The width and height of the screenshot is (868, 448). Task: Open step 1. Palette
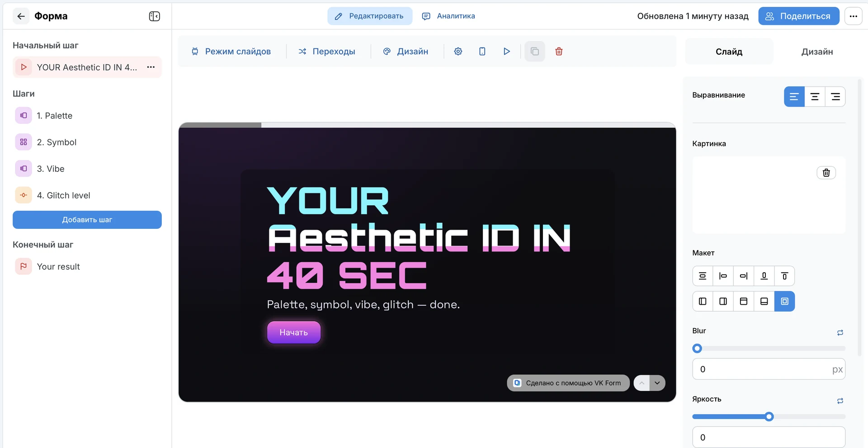87,115
